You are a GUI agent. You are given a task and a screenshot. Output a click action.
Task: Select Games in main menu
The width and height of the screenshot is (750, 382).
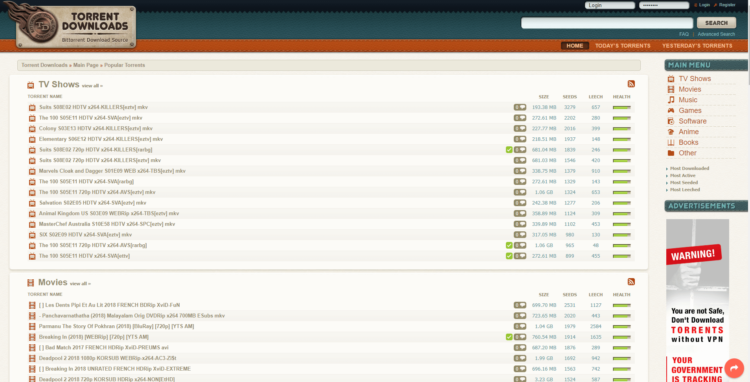690,110
